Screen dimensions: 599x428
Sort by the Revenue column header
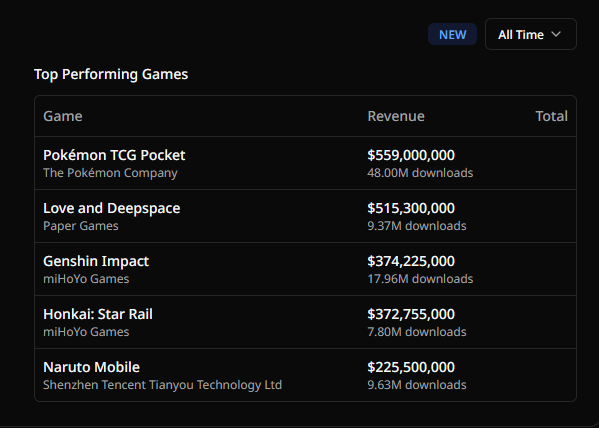(x=396, y=116)
